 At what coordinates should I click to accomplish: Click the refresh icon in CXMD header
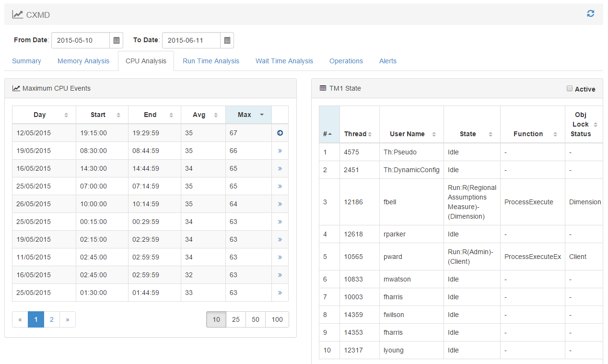tap(591, 14)
